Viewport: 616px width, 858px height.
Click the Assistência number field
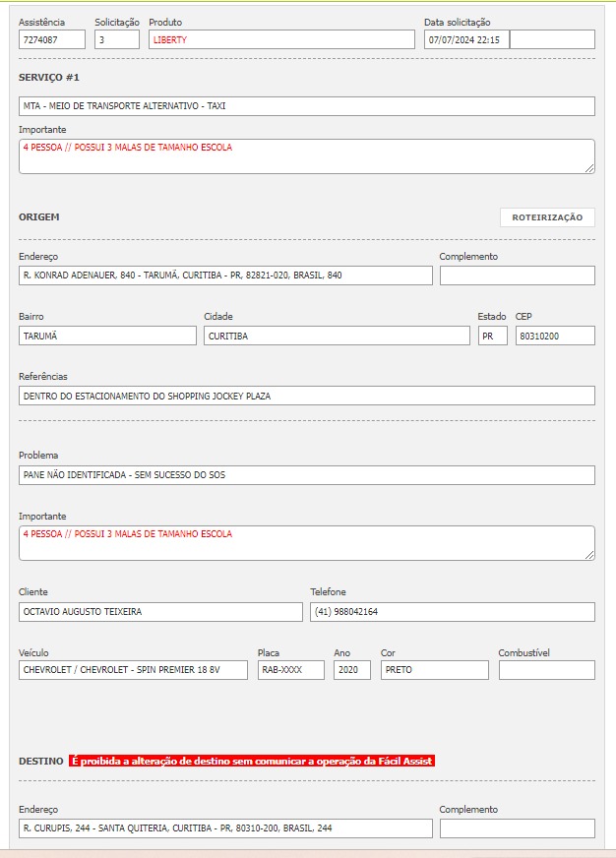click(x=52, y=39)
